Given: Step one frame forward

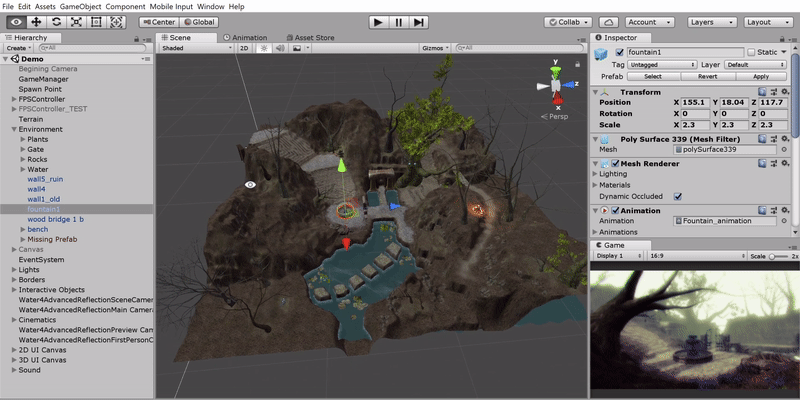Looking at the screenshot, I should tap(418, 22).
